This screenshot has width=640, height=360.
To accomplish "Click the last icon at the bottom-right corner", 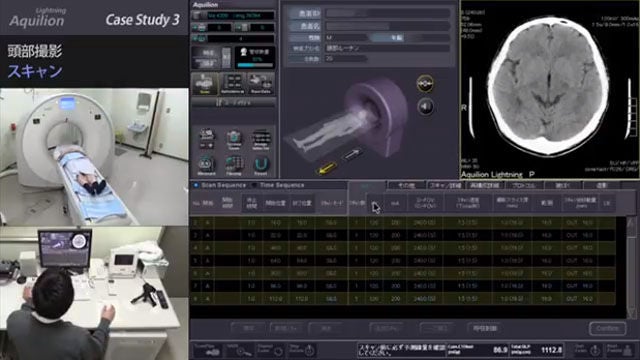I will [621, 350].
